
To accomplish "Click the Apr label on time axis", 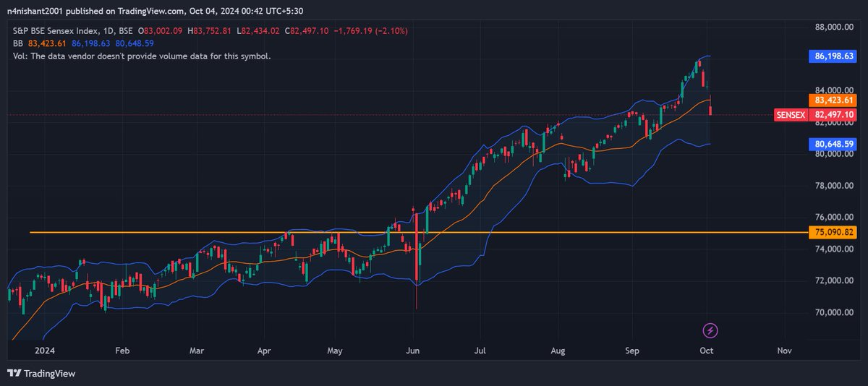I will coord(264,351).
